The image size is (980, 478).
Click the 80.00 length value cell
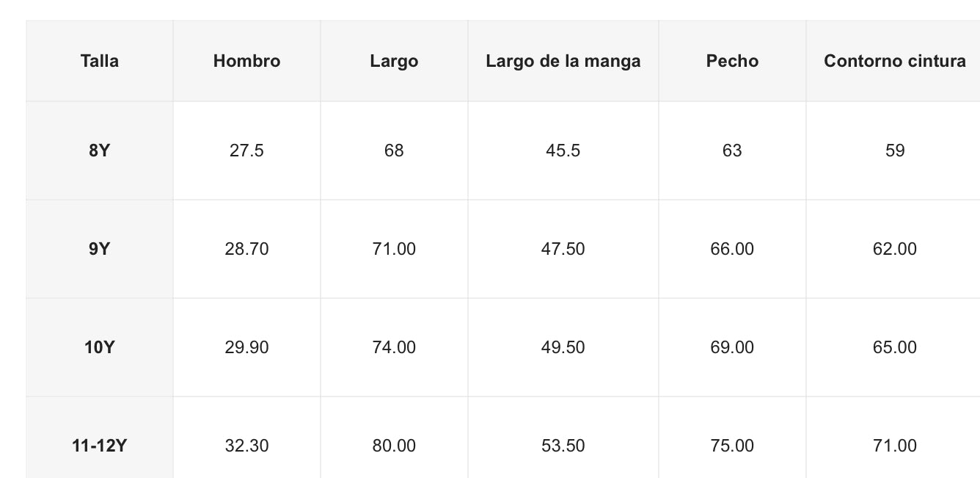394,446
